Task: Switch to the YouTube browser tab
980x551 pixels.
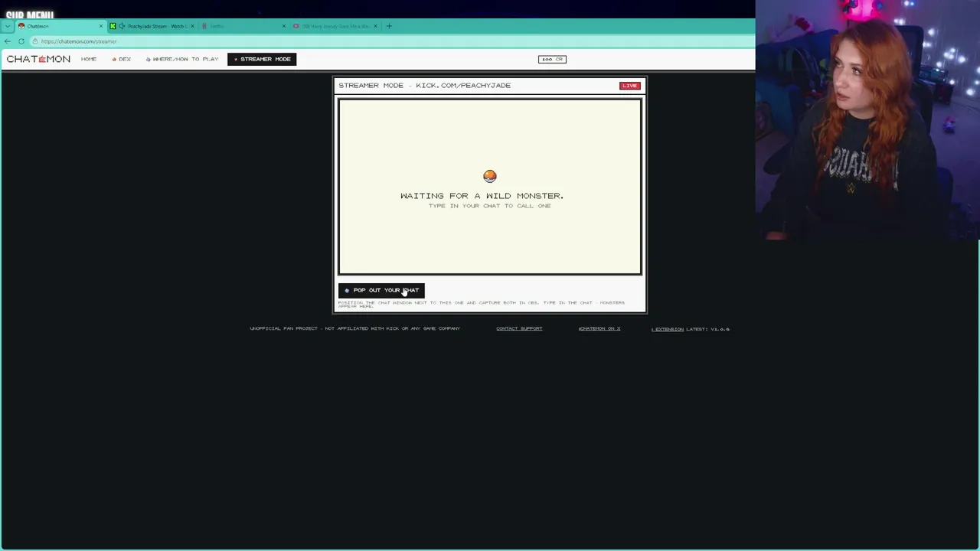Action: click(x=335, y=26)
